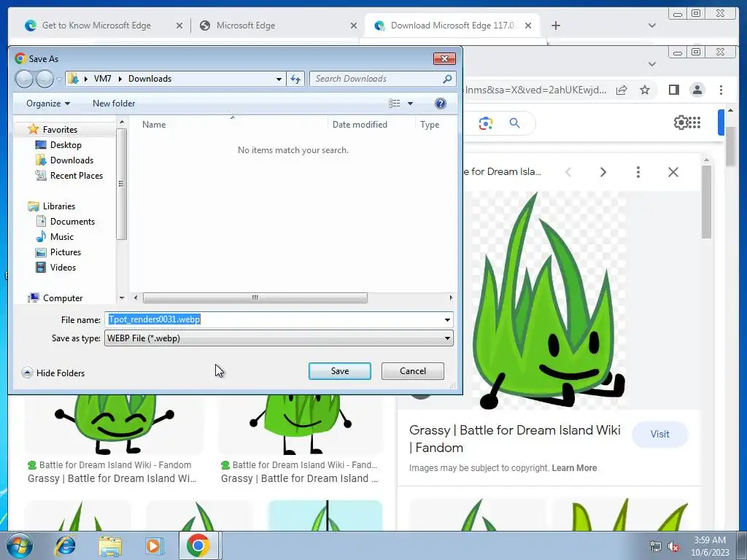747x560 pixels.
Task: Open a new Chrome tab
Action: click(555, 26)
